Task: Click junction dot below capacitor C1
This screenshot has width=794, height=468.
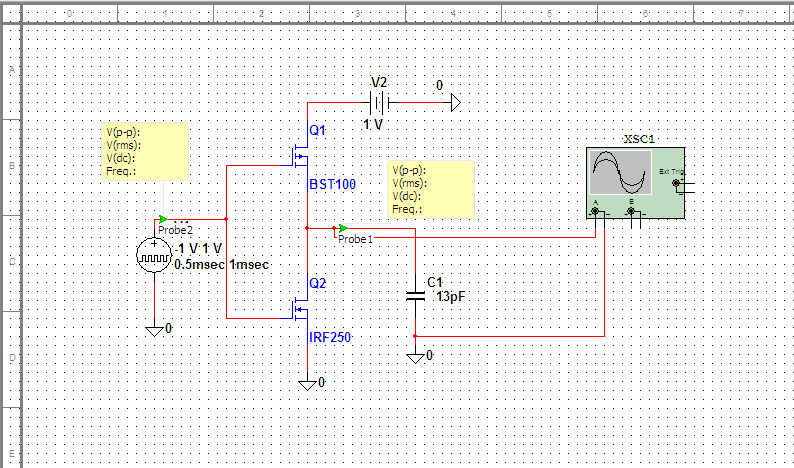Action: point(415,336)
